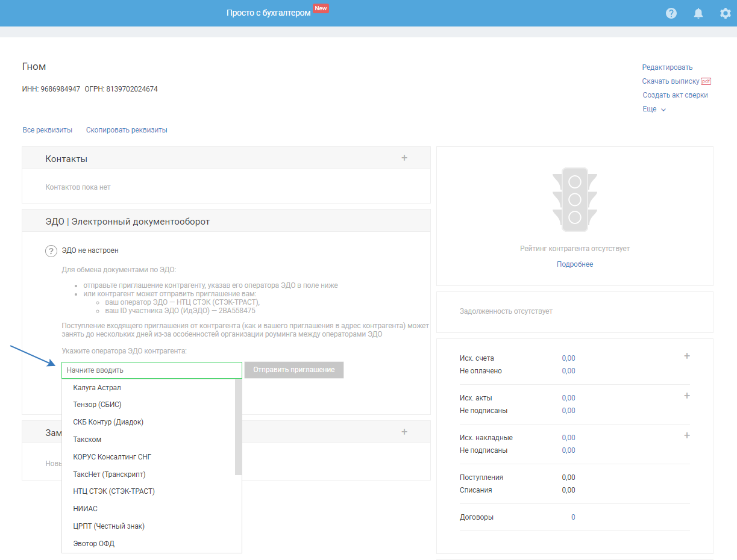Add waybill via Исх. накладные plus
737x560 pixels.
(x=687, y=435)
